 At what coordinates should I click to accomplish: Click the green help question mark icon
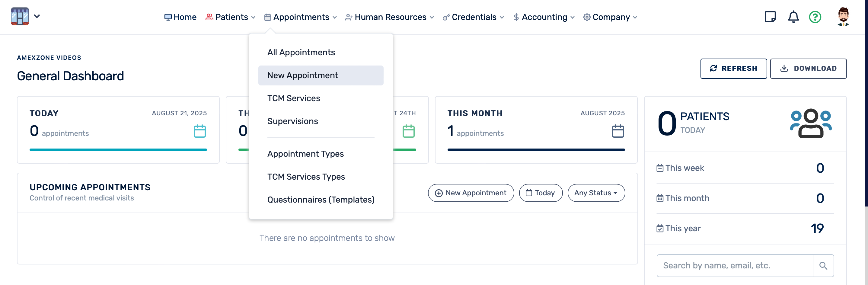point(815,17)
